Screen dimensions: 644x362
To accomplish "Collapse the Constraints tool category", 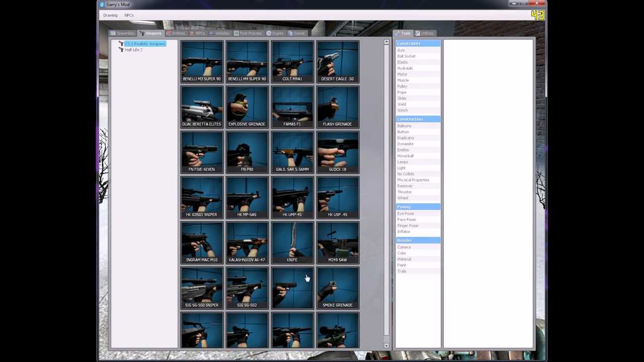I will click(418, 43).
